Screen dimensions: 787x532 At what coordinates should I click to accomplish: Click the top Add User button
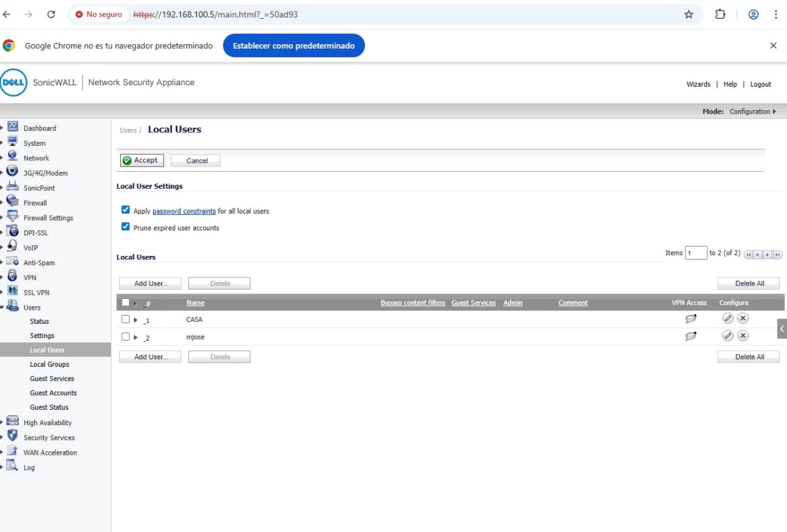click(150, 283)
